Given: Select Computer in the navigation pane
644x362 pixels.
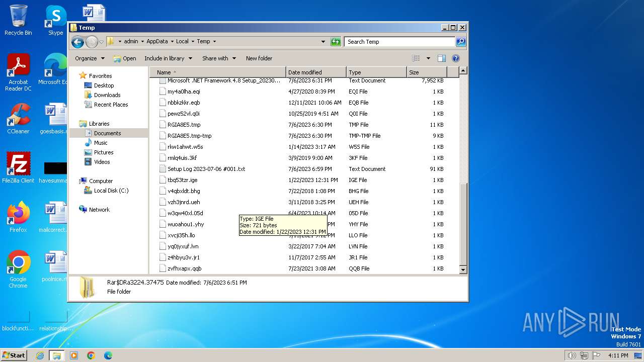Looking at the screenshot, I should [x=101, y=181].
